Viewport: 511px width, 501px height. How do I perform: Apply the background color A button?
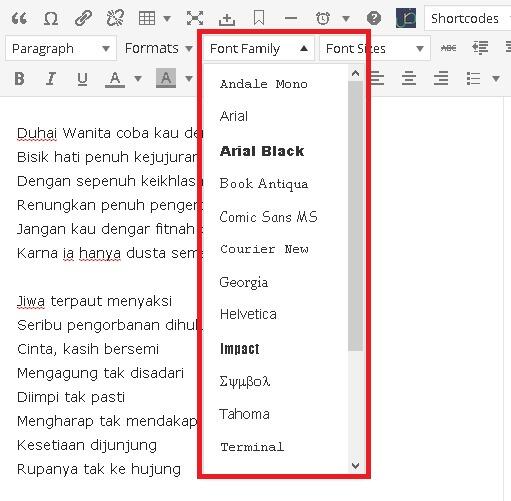(166, 78)
